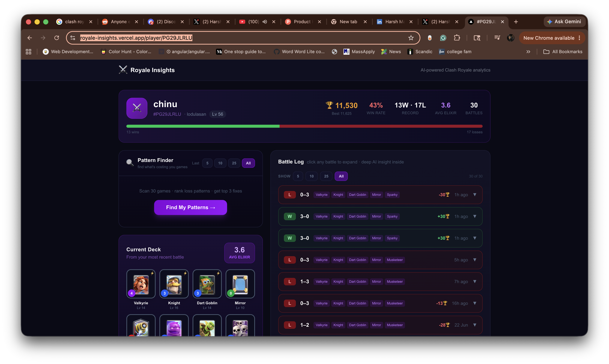Bookmark this page with the star icon
Viewport: 609px width, 364px height.
411,38
